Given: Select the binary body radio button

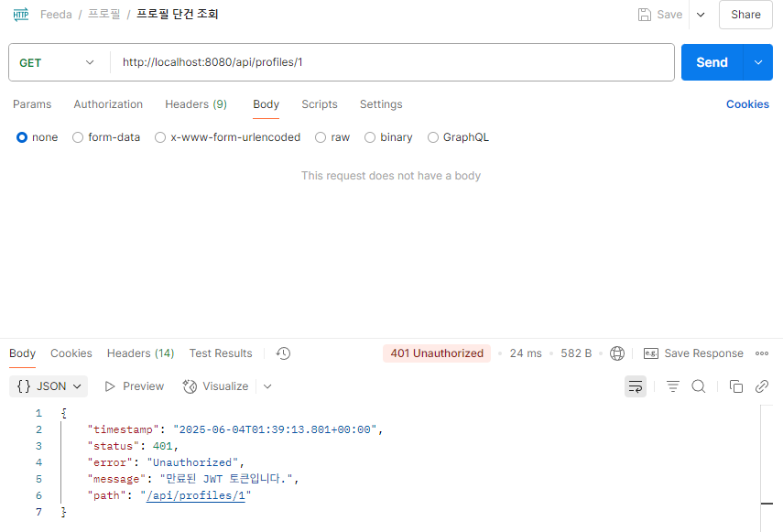Looking at the screenshot, I should point(370,137).
